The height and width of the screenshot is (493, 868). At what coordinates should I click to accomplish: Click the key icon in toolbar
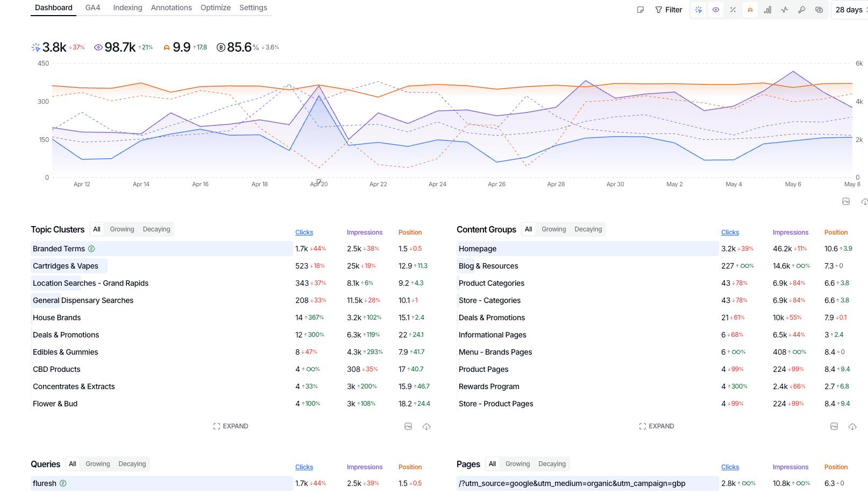[802, 10]
